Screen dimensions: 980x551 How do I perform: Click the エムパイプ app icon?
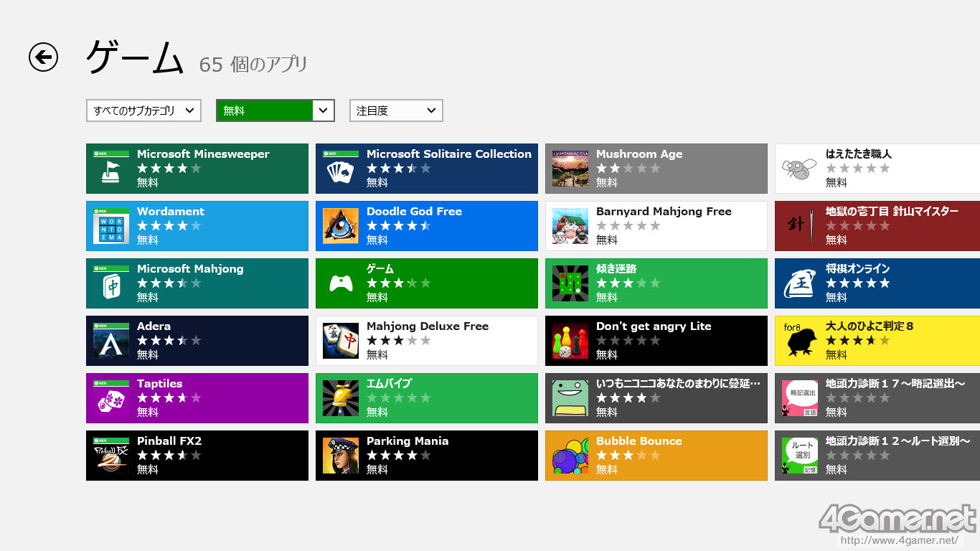click(341, 398)
